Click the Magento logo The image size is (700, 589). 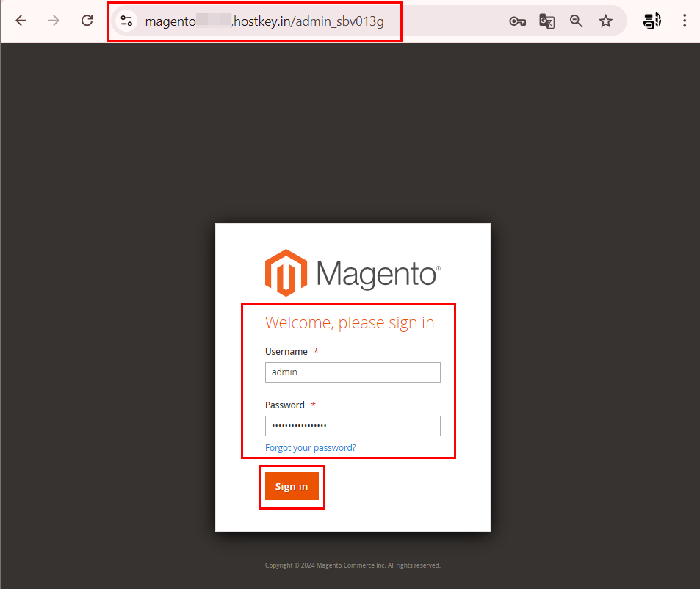[353, 273]
